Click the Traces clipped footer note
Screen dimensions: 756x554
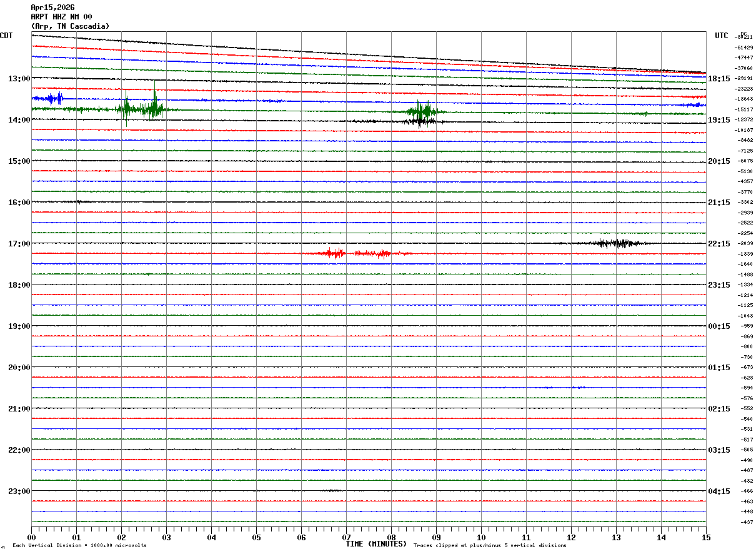coord(490,545)
